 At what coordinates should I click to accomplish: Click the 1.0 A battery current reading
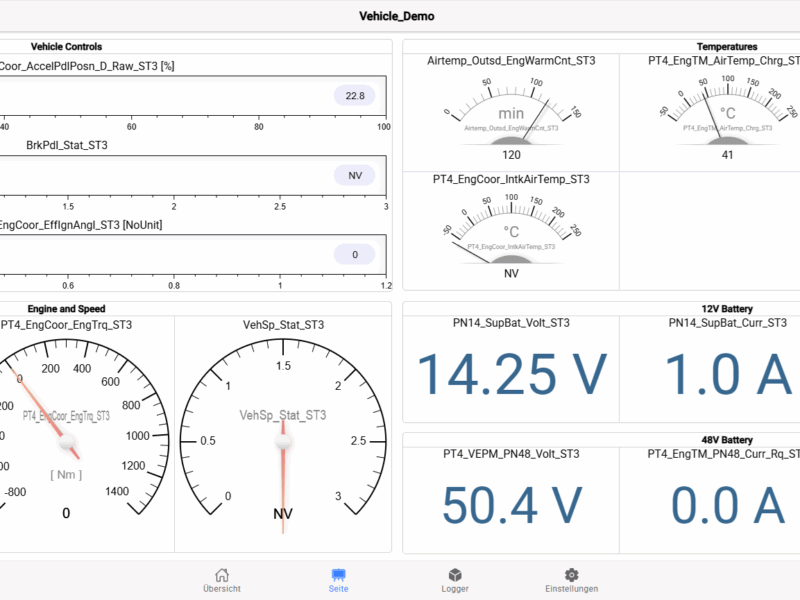coord(727,374)
